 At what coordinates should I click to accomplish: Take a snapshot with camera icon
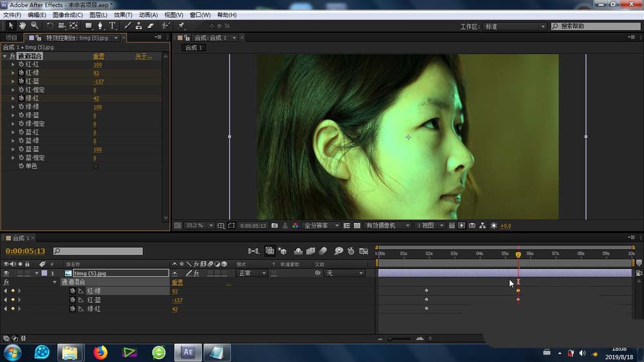point(274,225)
